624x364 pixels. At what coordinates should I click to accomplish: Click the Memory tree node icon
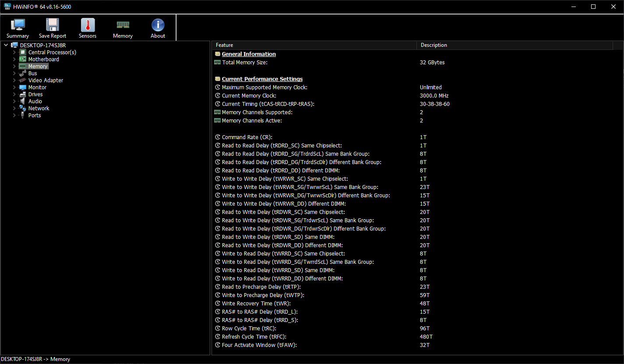[22, 66]
